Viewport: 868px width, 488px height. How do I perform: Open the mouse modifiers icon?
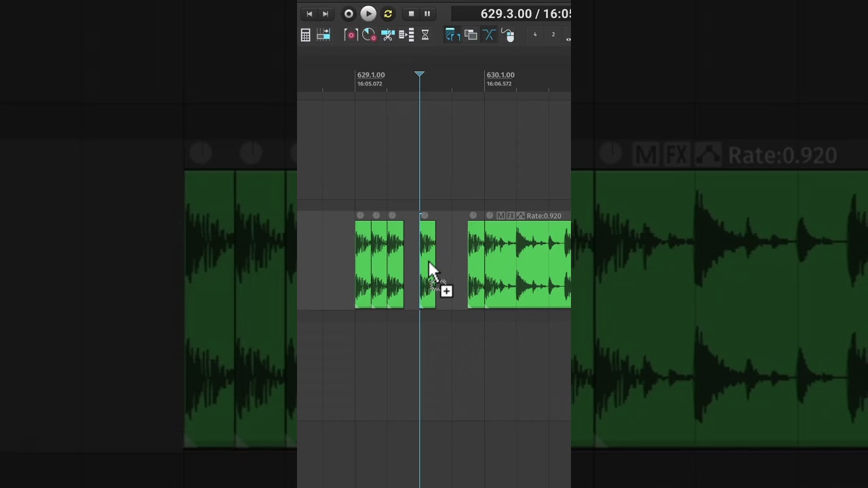pyautogui.click(x=508, y=35)
